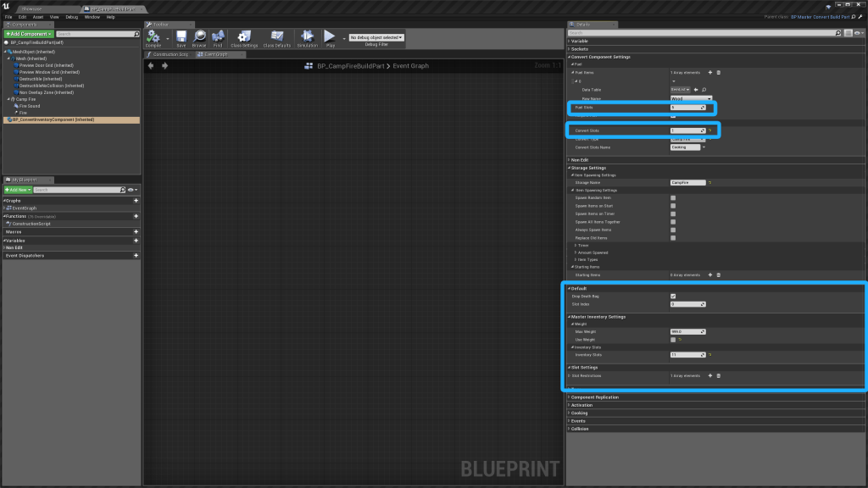The image size is (868, 488).
Task: Enable the Use Weight checkbox
Action: [x=673, y=339]
